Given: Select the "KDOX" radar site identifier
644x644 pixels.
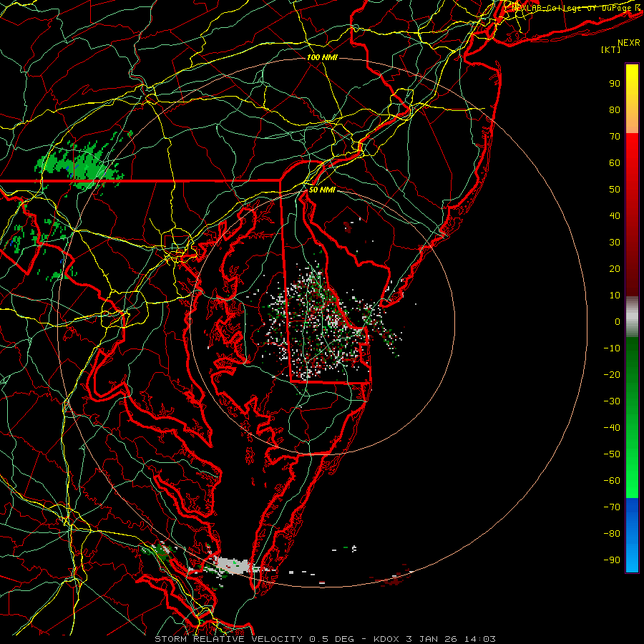Looking at the screenshot, I should (386, 639).
